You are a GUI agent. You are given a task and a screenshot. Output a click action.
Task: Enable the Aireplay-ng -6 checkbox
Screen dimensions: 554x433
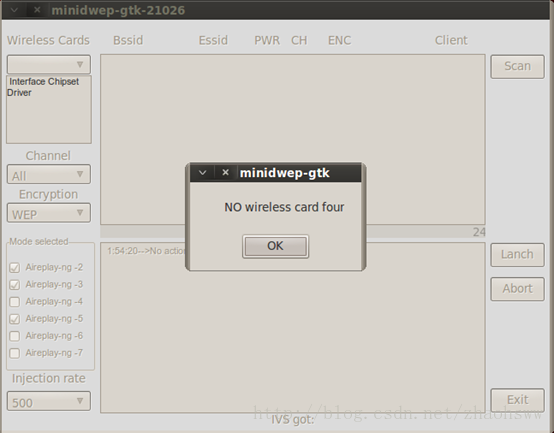[14, 336]
